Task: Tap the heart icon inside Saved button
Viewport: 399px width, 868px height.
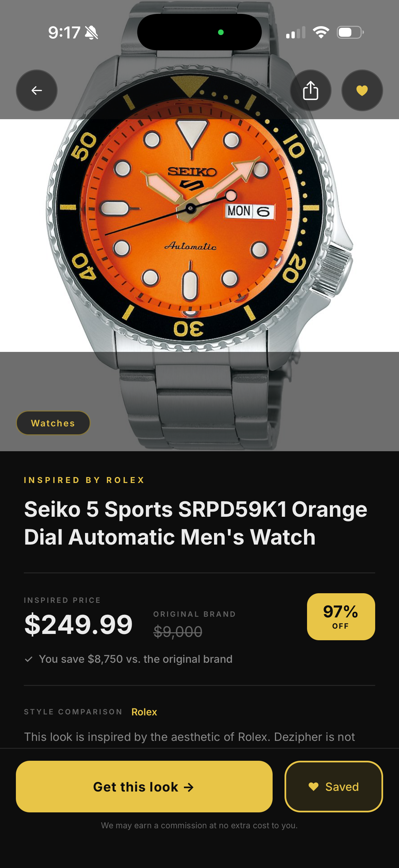Action: click(313, 787)
